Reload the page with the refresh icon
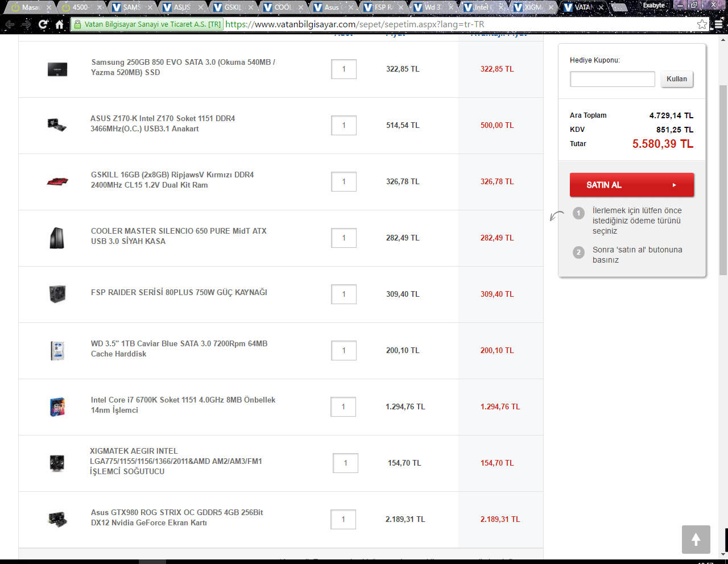Screen dimensions: 728x564 43,24
